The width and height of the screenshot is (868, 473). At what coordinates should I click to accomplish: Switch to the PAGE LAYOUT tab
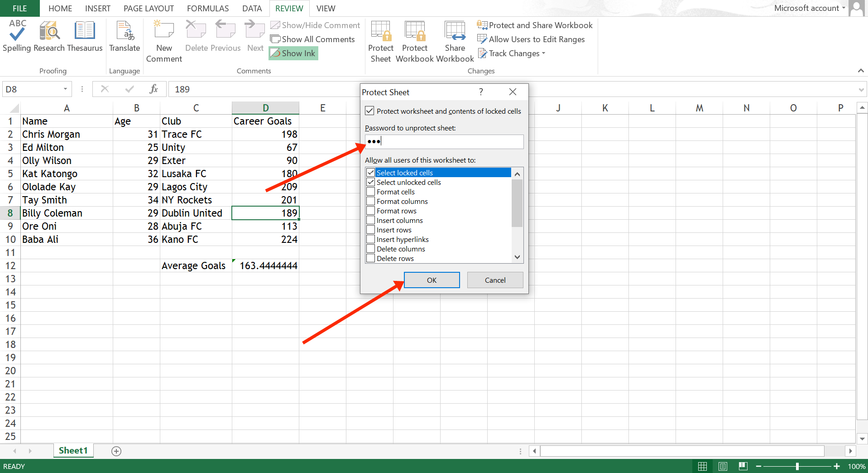pyautogui.click(x=149, y=8)
